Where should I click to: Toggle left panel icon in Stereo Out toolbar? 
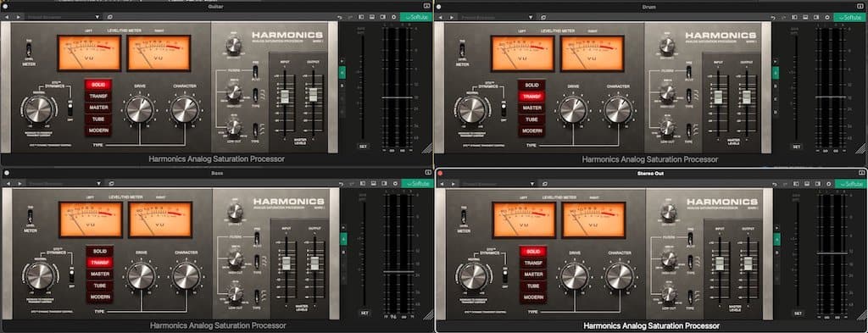pyautogui.click(x=795, y=183)
